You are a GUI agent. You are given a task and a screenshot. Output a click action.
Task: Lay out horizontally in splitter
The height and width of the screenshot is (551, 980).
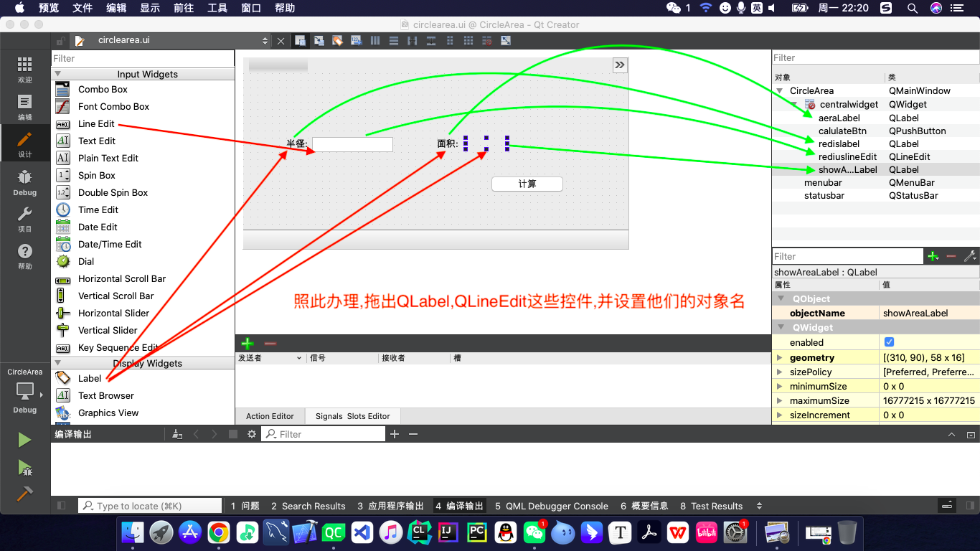[x=413, y=41]
